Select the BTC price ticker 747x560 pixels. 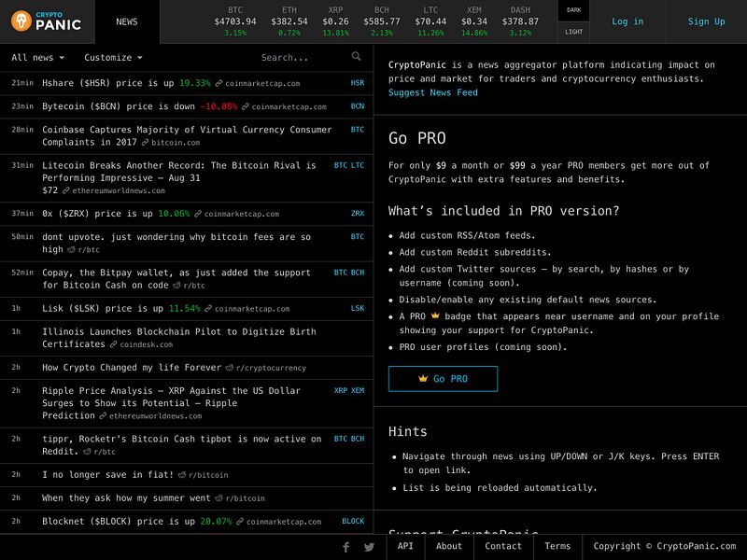point(235,21)
